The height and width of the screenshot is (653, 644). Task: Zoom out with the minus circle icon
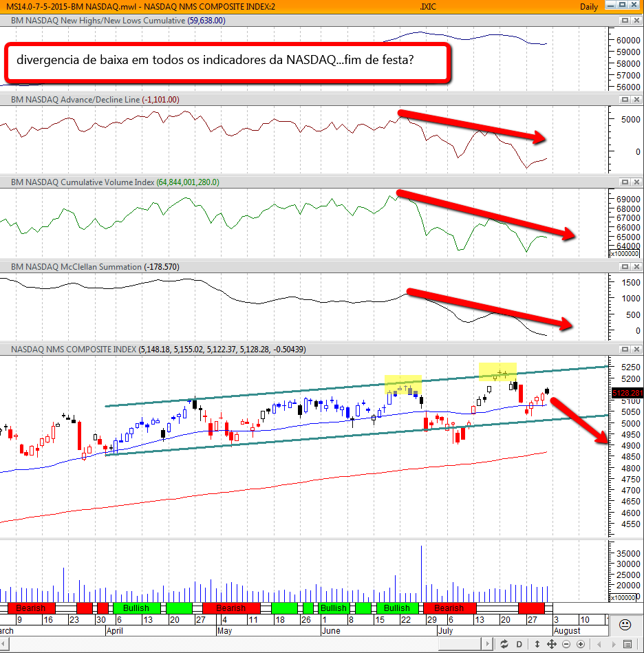click(x=566, y=644)
